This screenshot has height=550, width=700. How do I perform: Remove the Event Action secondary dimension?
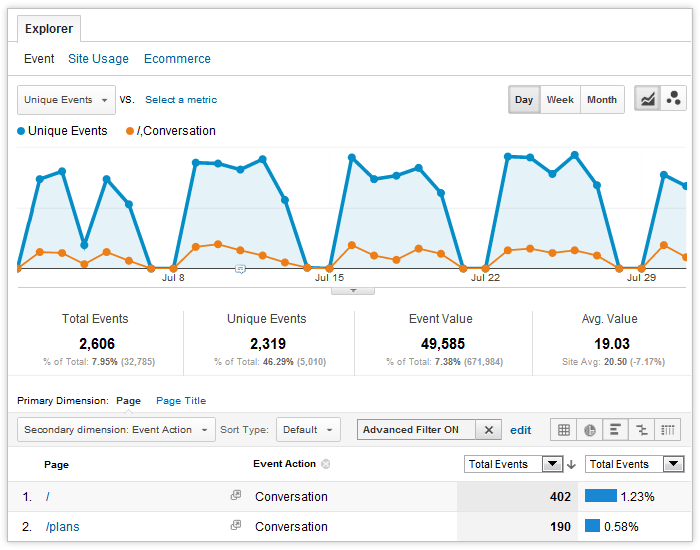click(x=326, y=464)
